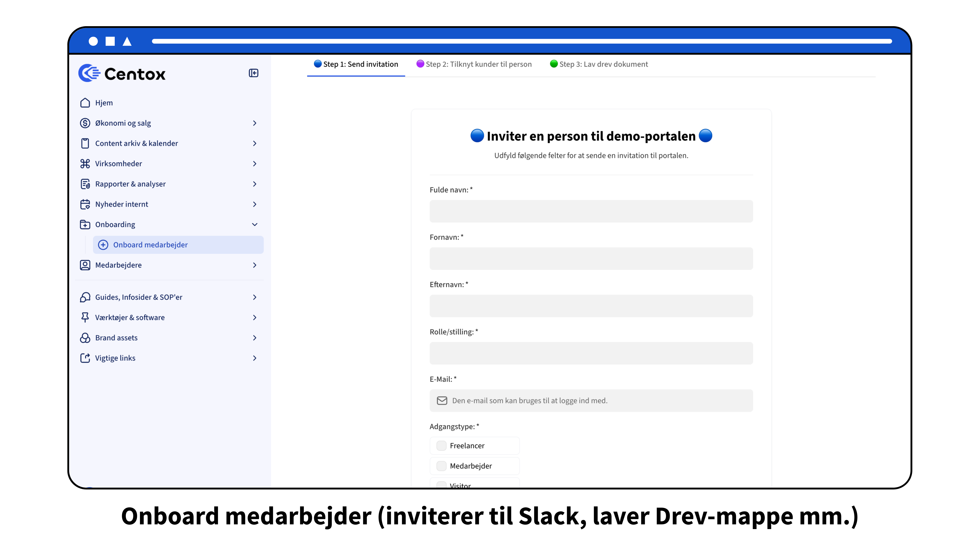The width and height of the screenshot is (980, 556).
Task: Switch to Step 2: Tilknyt kunder tab
Action: pyautogui.click(x=474, y=64)
